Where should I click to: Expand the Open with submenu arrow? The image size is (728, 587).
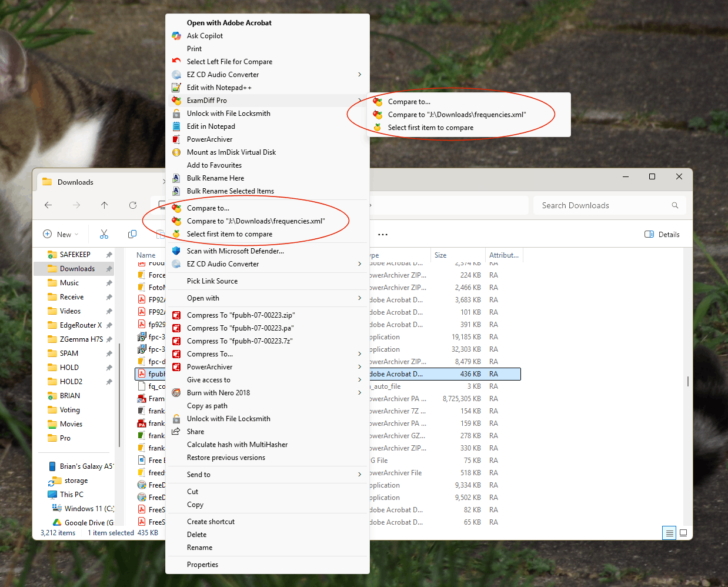359,298
